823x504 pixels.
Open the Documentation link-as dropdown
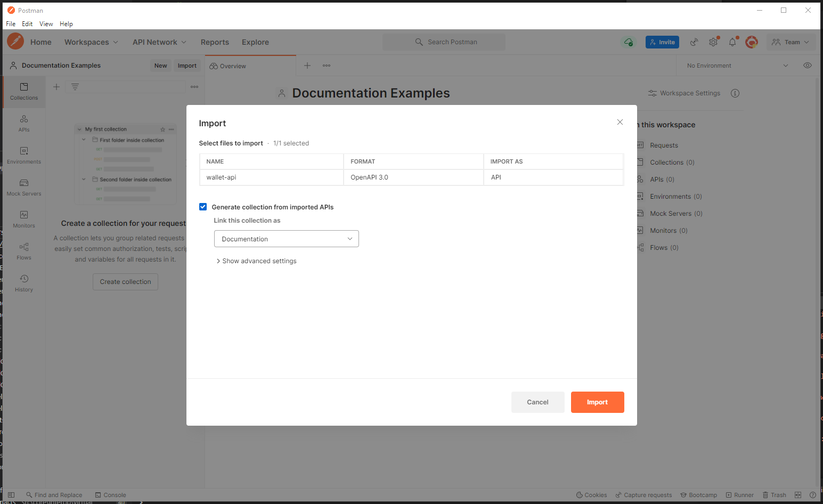(287, 239)
